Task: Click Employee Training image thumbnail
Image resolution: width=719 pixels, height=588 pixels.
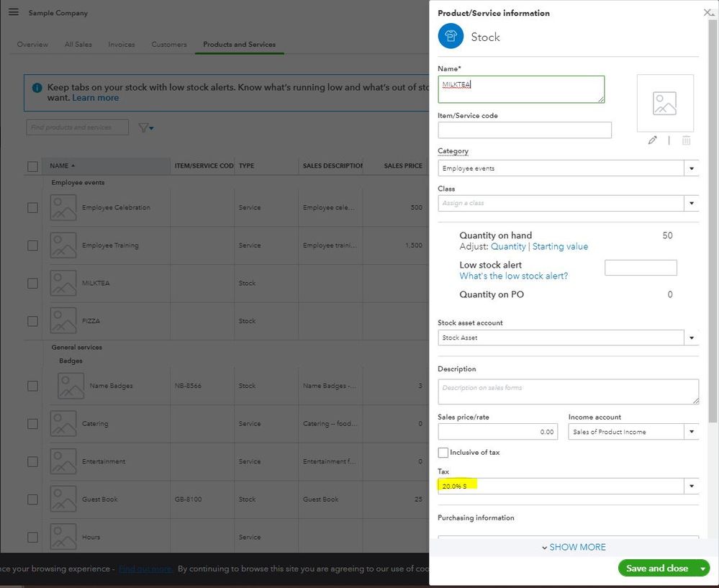Action: click(63, 245)
